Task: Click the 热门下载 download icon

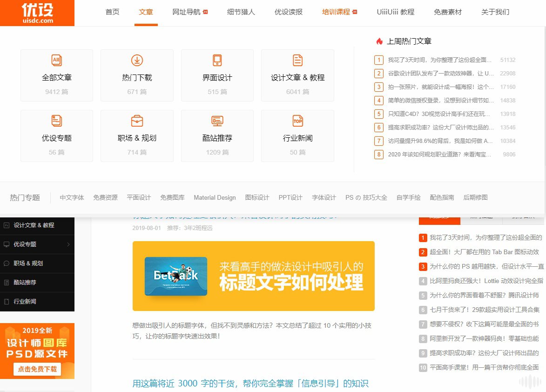Action: (x=137, y=60)
